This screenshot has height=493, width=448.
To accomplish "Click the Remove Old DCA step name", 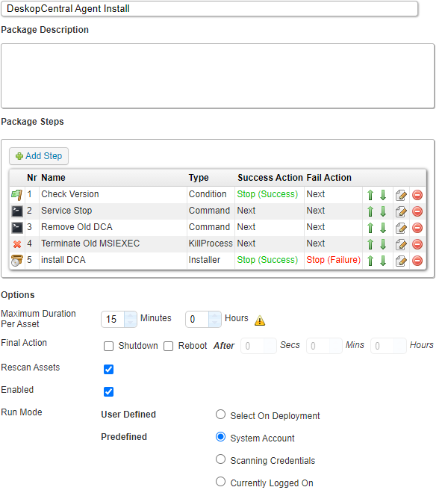I will pyautogui.click(x=77, y=227).
